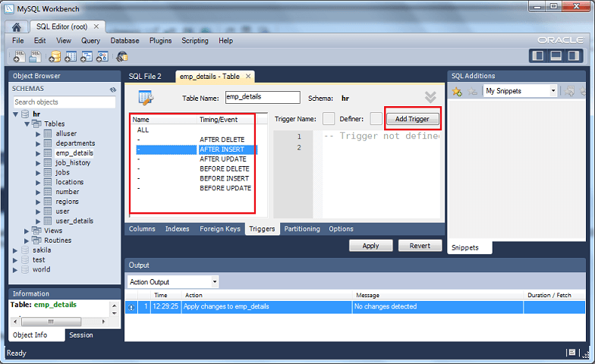
Task: Toggle the right SQL Additions sidebar
Action: [x=574, y=56]
